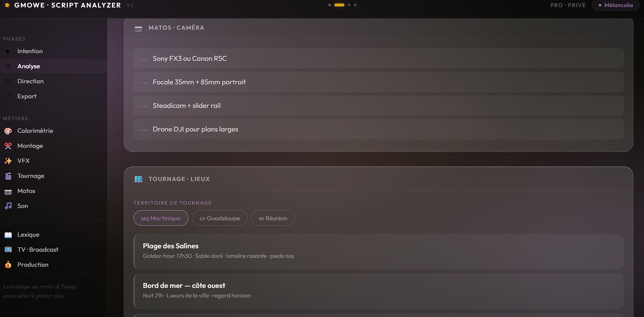The image size is (644, 317).
Task: Select the Sony FX3 ou Canon R5C item
Action: 379,58
